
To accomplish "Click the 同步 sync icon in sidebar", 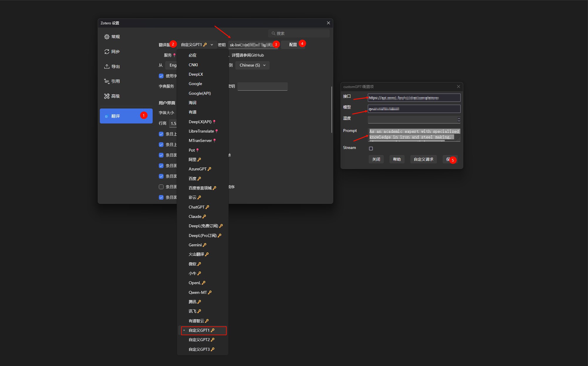I will pyautogui.click(x=107, y=52).
